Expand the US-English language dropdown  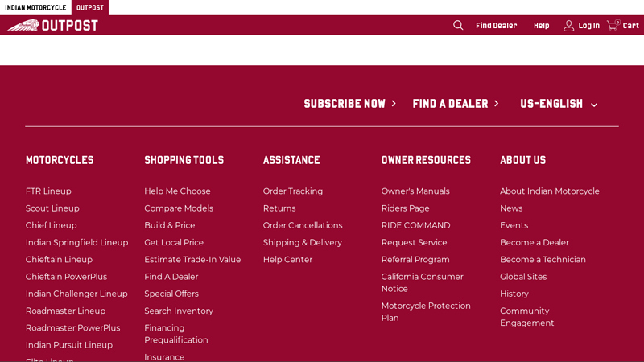[x=559, y=104]
